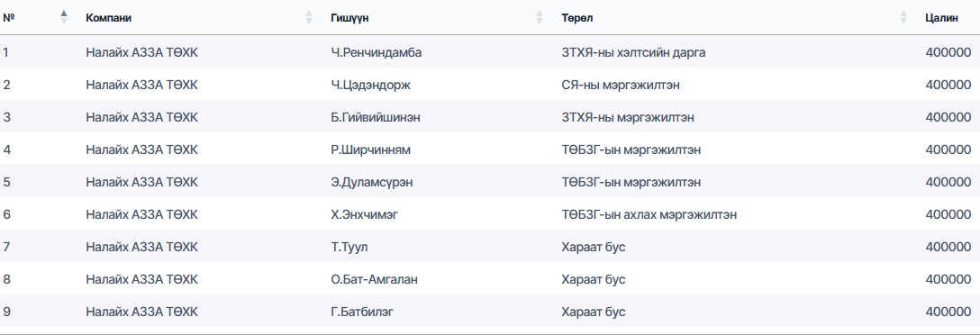This screenshot has width=980, height=335.
Task: Select the Төрөл header label
Action: point(576,18)
